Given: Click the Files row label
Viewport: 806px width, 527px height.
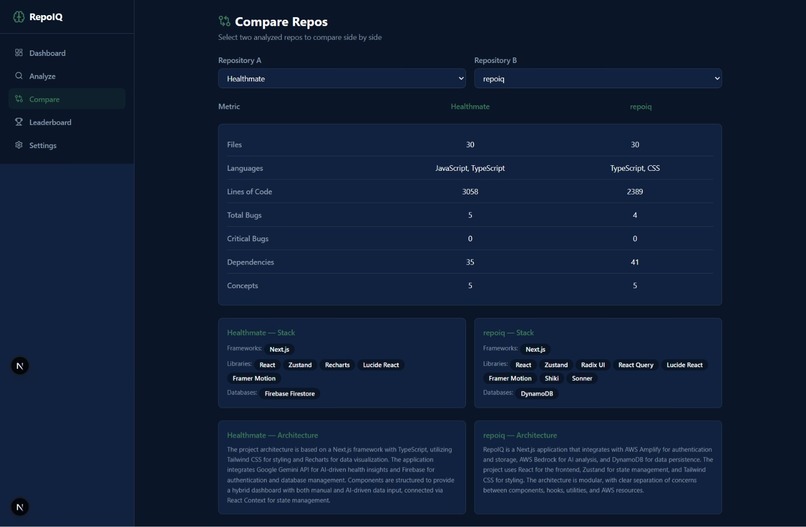Looking at the screenshot, I should click(234, 144).
